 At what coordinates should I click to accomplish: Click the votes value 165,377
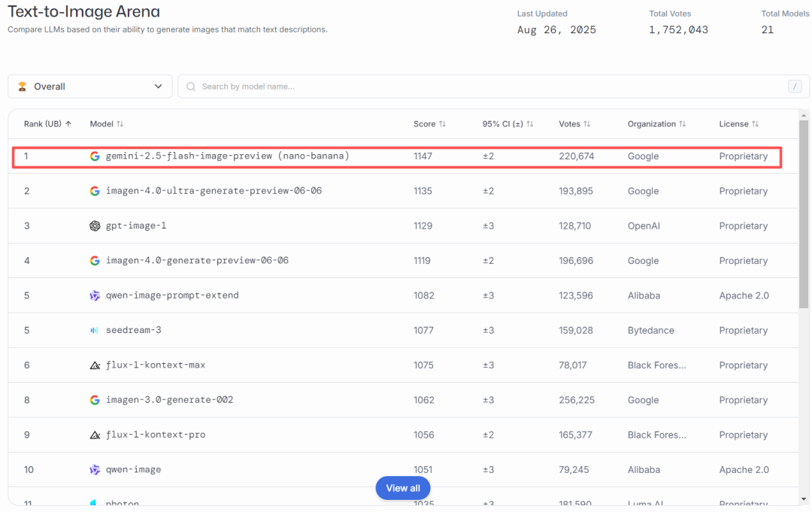pos(575,435)
